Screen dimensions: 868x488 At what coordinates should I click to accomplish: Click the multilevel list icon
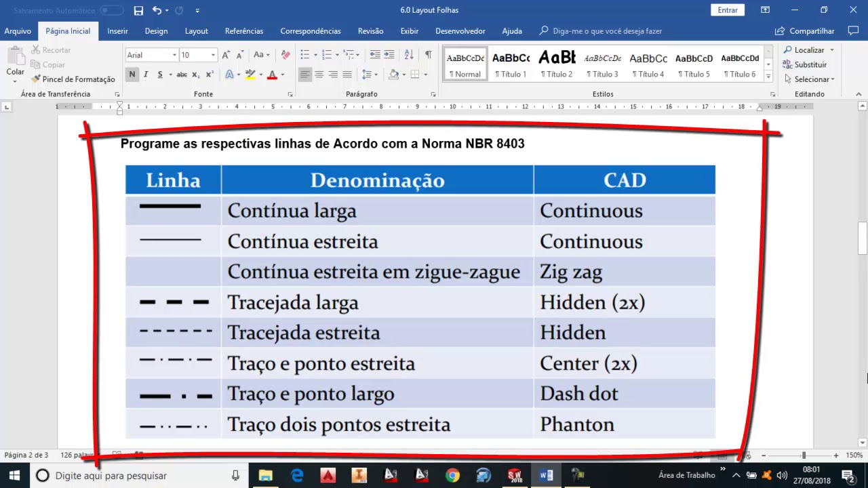(x=349, y=55)
